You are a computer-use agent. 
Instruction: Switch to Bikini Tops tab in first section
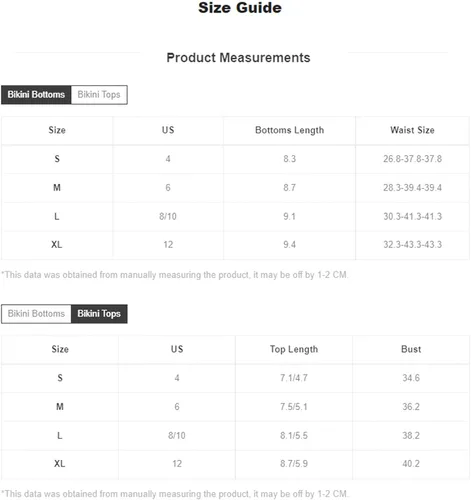click(x=99, y=95)
